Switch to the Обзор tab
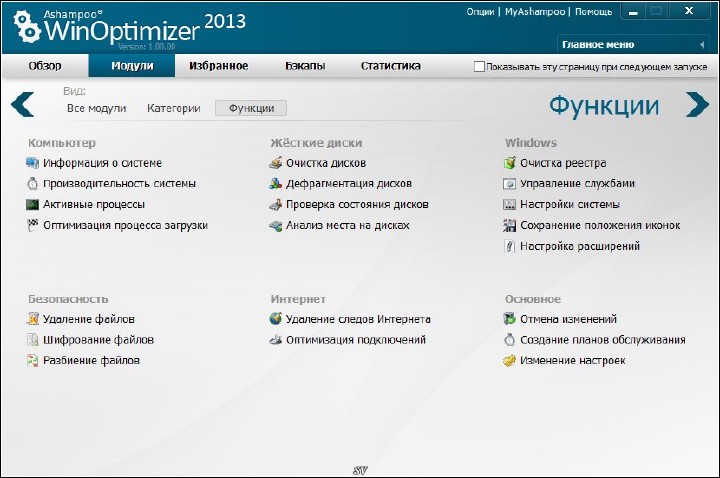The image size is (720, 478). click(44, 66)
